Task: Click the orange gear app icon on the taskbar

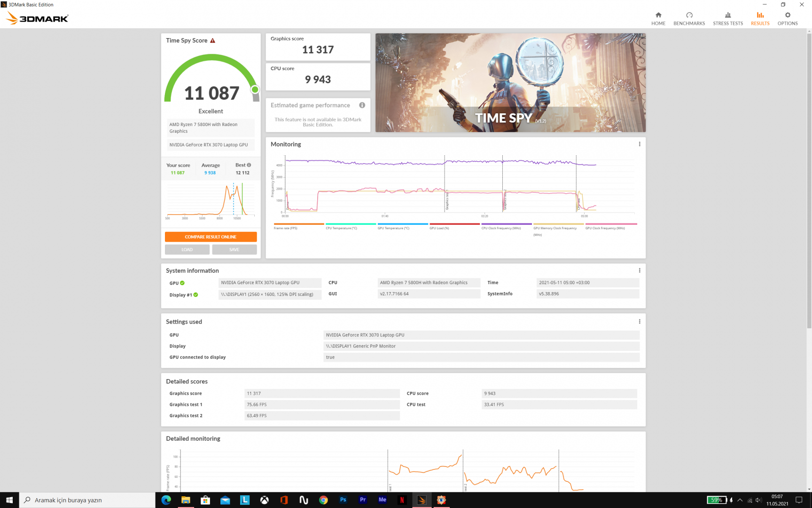Action: pyautogui.click(x=441, y=500)
